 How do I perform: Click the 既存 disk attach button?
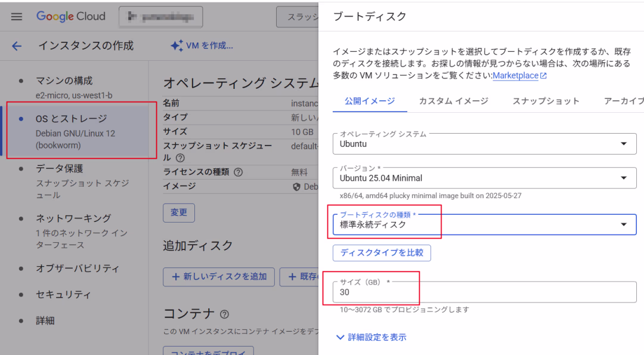coord(299,276)
